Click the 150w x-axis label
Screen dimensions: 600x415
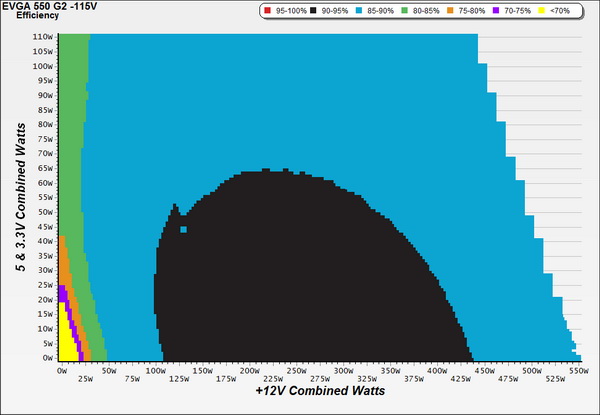point(202,371)
